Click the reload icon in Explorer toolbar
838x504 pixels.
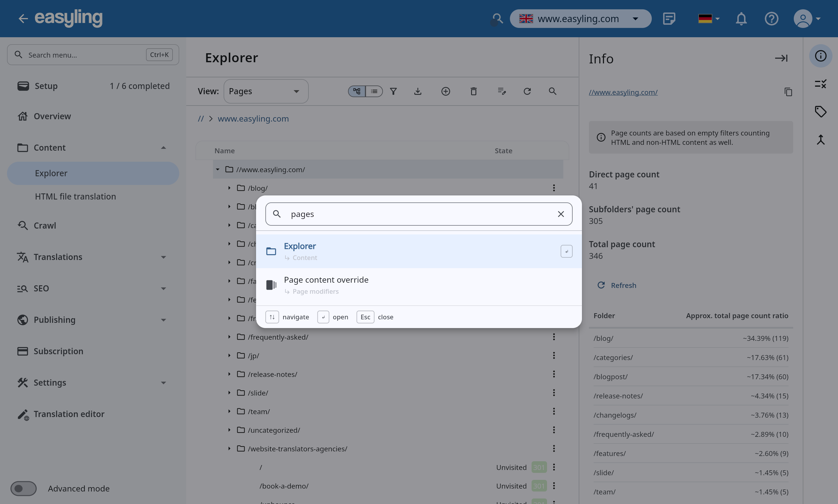(x=527, y=91)
